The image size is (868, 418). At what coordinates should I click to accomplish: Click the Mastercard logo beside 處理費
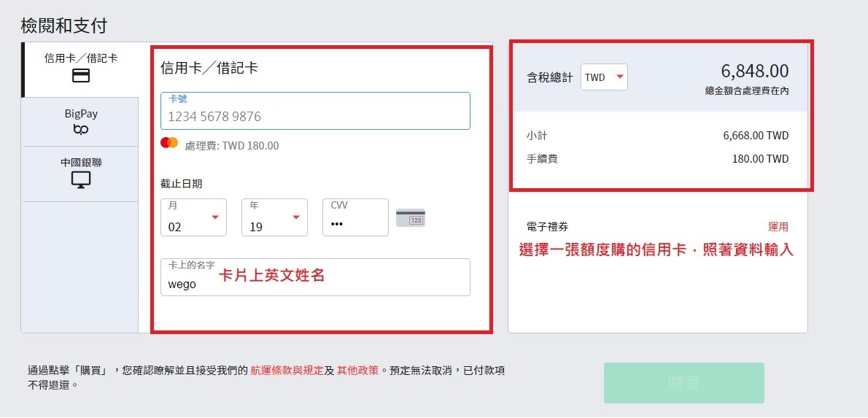pyautogui.click(x=169, y=143)
